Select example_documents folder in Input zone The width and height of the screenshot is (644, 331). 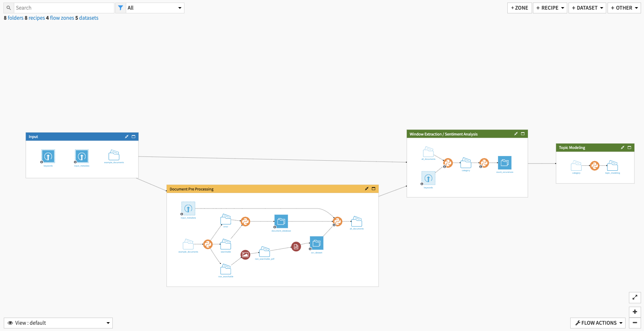click(x=114, y=155)
